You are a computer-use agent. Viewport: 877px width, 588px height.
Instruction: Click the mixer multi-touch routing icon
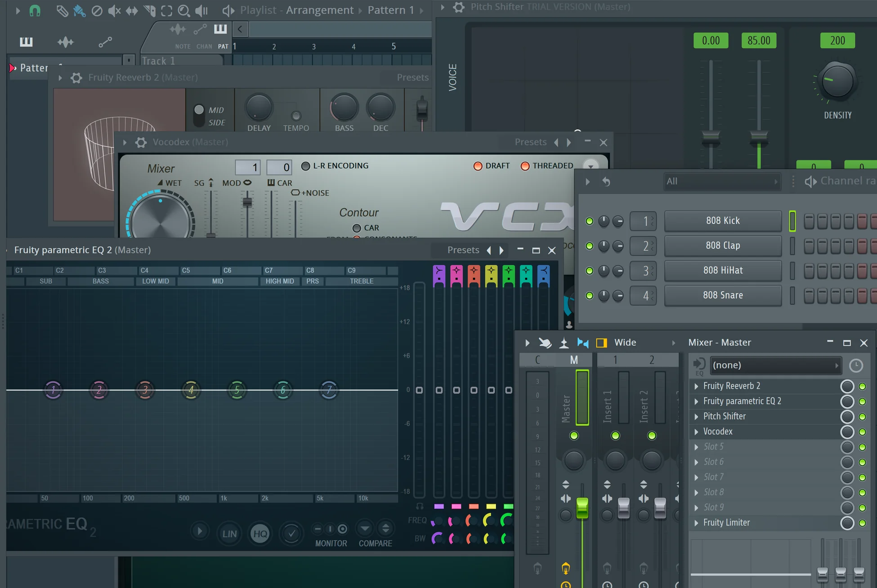pos(545,343)
